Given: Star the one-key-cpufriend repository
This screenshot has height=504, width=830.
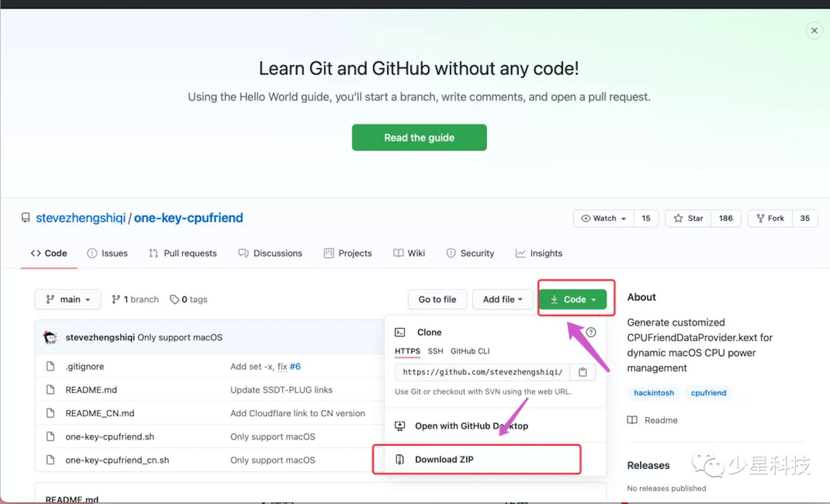Looking at the screenshot, I should tap(689, 218).
